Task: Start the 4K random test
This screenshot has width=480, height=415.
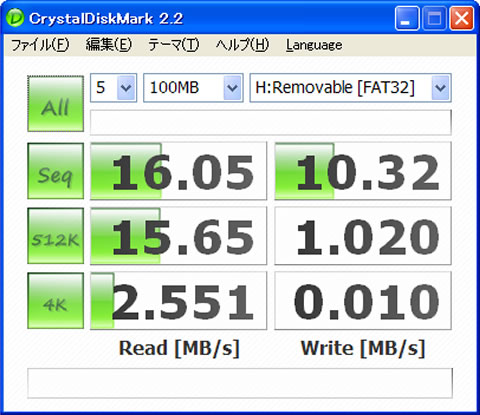Action: click(56, 301)
